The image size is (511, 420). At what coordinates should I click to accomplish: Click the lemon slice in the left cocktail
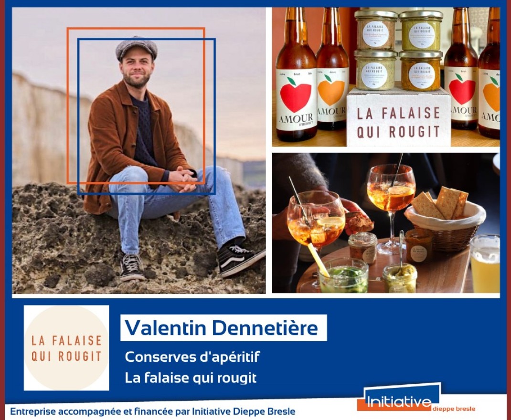pyautogui.click(x=330, y=222)
